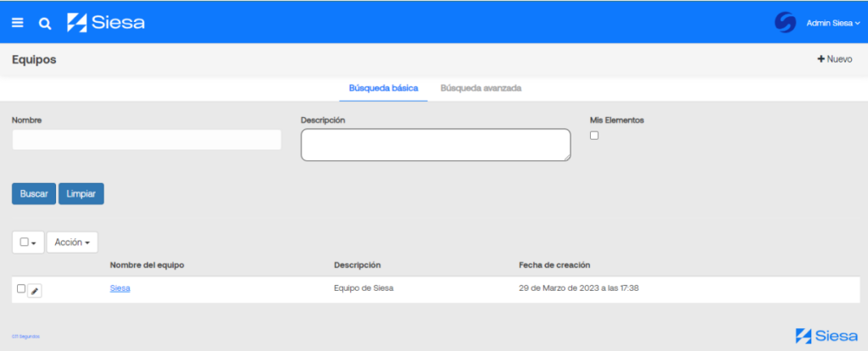868x351 pixels.
Task: Click into the Descripción text area
Action: (435, 145)
